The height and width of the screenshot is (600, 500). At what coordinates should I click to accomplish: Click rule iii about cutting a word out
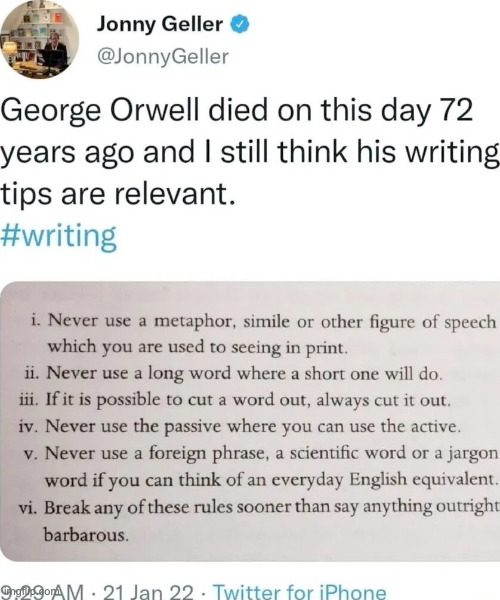[233, 400]
